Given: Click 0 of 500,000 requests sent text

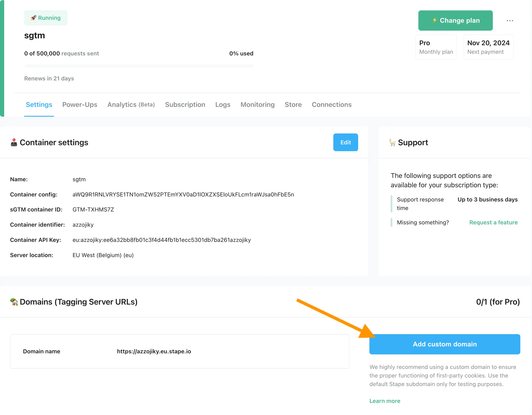Looking at the screenshot, I should [x=61, y=54].
